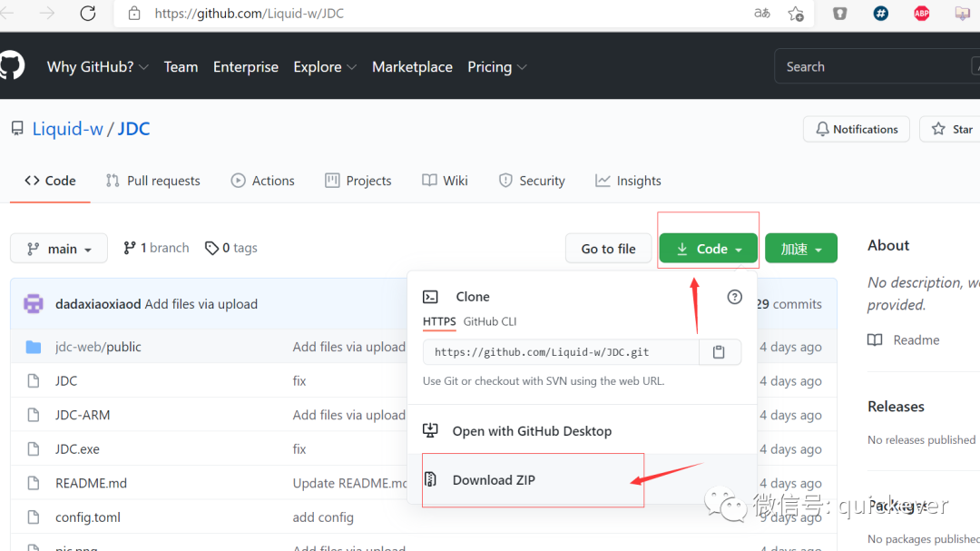Screen dimensions: 980x551
Task: Click the translate page icon
Action: tap(762, 13)
